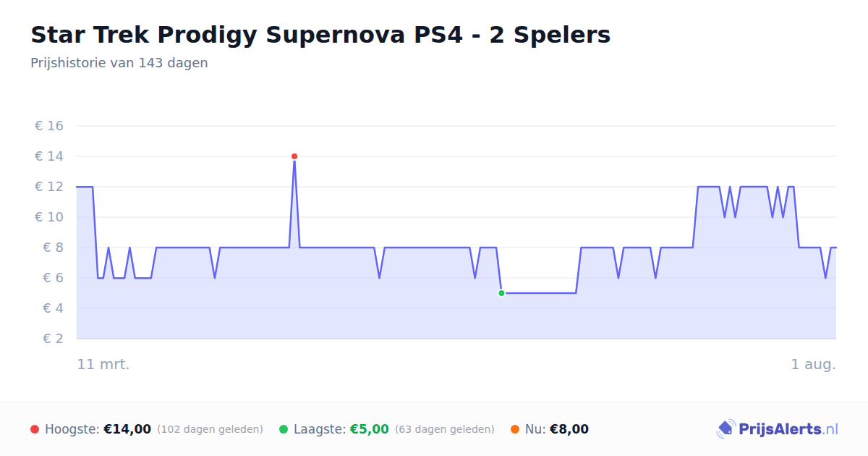Image resolution: width=868 pixels, height=456 pixels.
Task: Click the 1 aug. end date label
Action: pyautogui.click(x=813, y=364)
